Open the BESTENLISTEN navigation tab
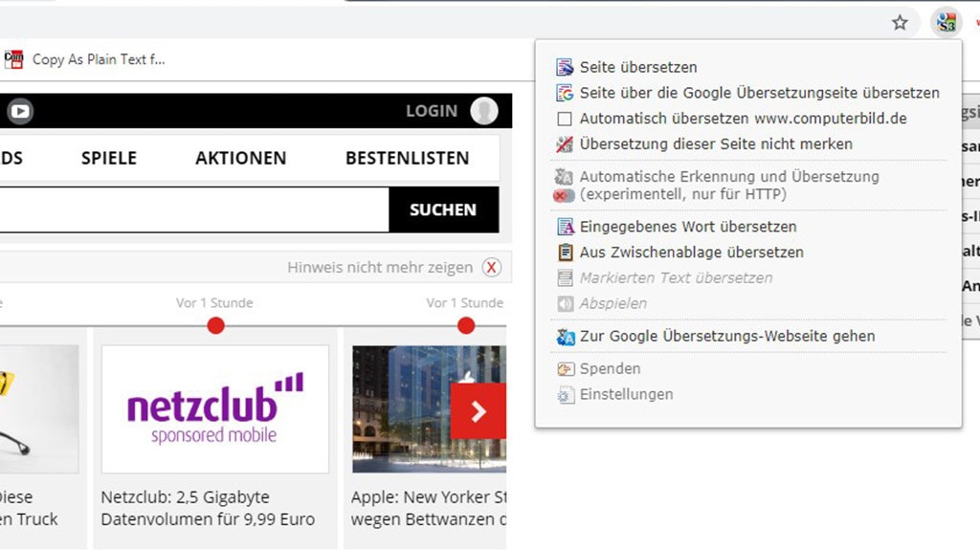Screen dimensions: 980x551 [407, 159]
